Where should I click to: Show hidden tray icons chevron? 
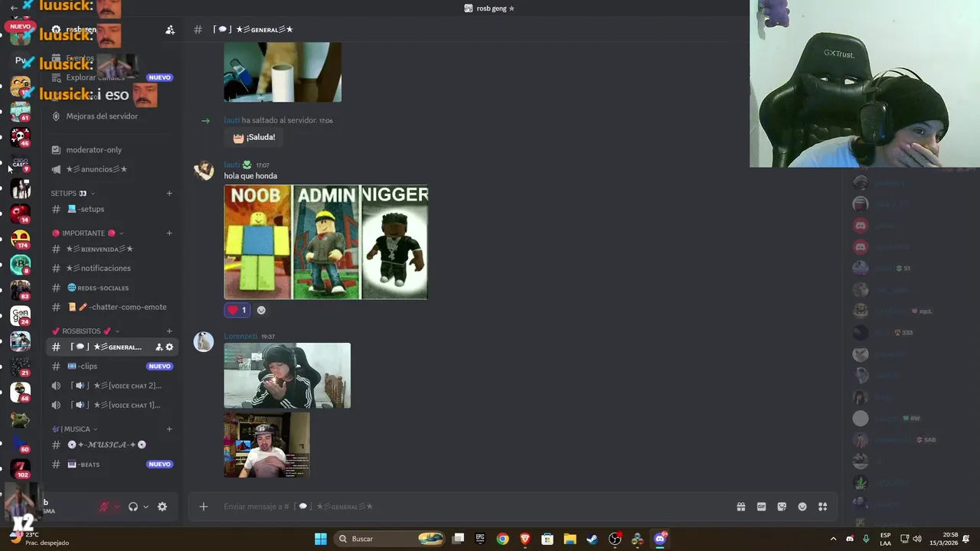click(833, 539)
